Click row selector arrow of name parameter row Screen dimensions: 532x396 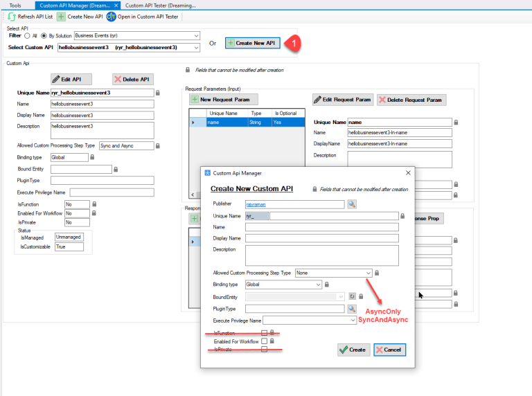193,123
